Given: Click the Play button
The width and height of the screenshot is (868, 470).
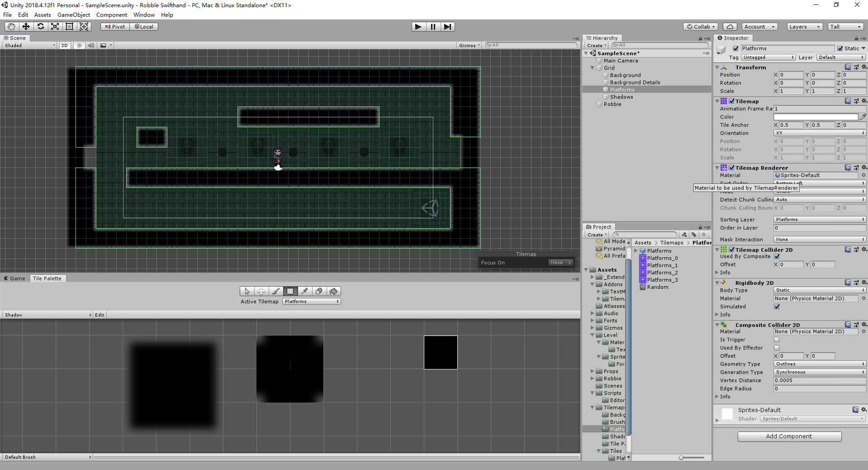Looking at the screenshot, I should click(418, 27).
